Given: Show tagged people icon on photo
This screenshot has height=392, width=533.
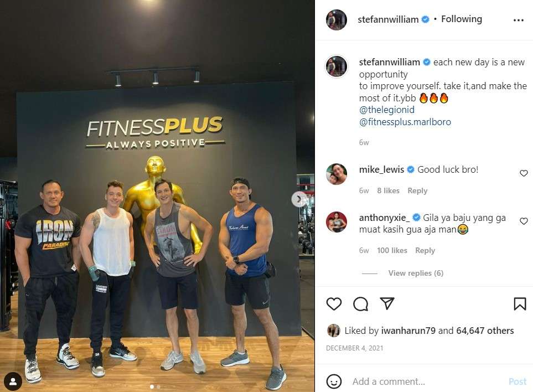Looking at the screenshot, I should (x=13, y=381).
